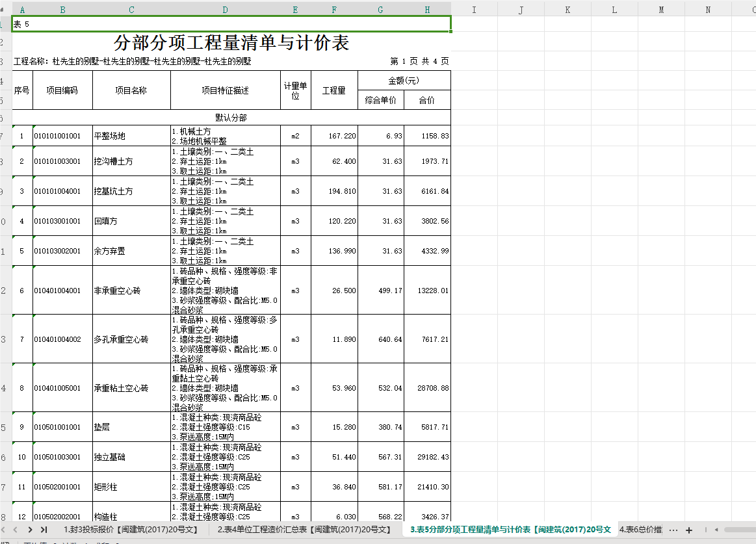Switch to the 1.封3投标报价 sheet tab

tap(131, 530)
